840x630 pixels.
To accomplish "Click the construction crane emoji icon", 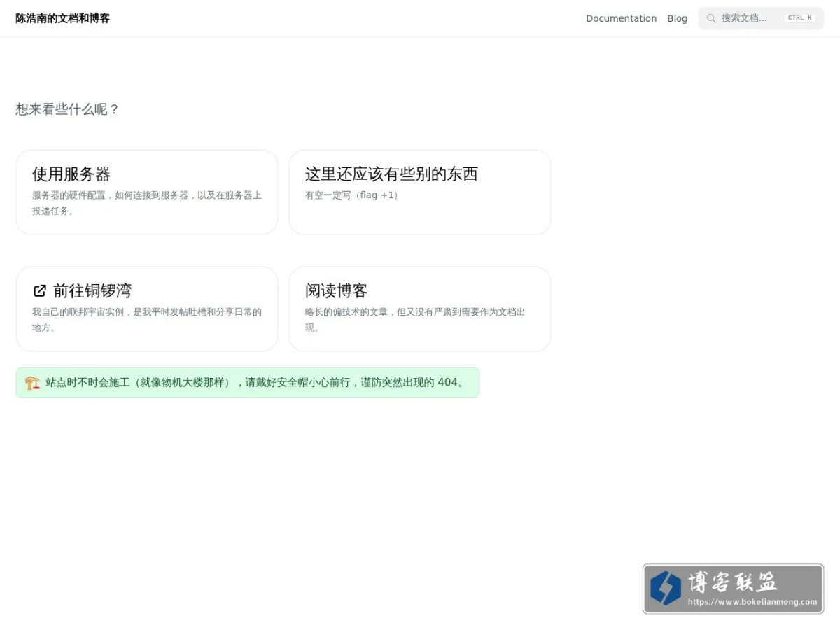I will pos(32,383).
